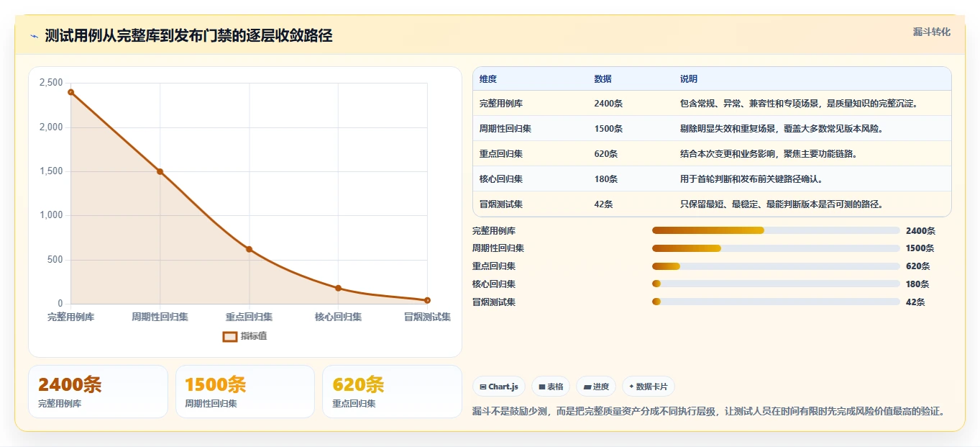Image resolution: width=980 pixels, height=447 pixels.
Task: Click the 完整用例库 x-axis label
Action: [70, 317]
